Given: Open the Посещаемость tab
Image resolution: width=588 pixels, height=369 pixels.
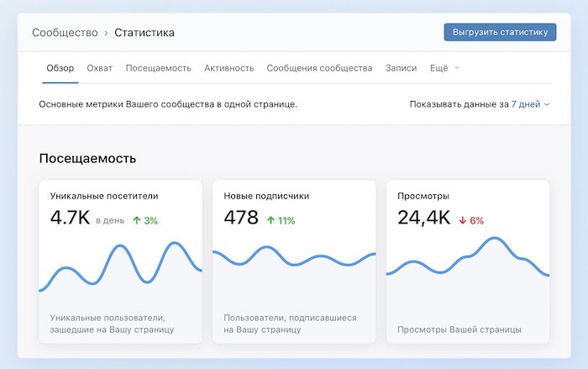Looking at the screenshot, I should click(158, 68).
